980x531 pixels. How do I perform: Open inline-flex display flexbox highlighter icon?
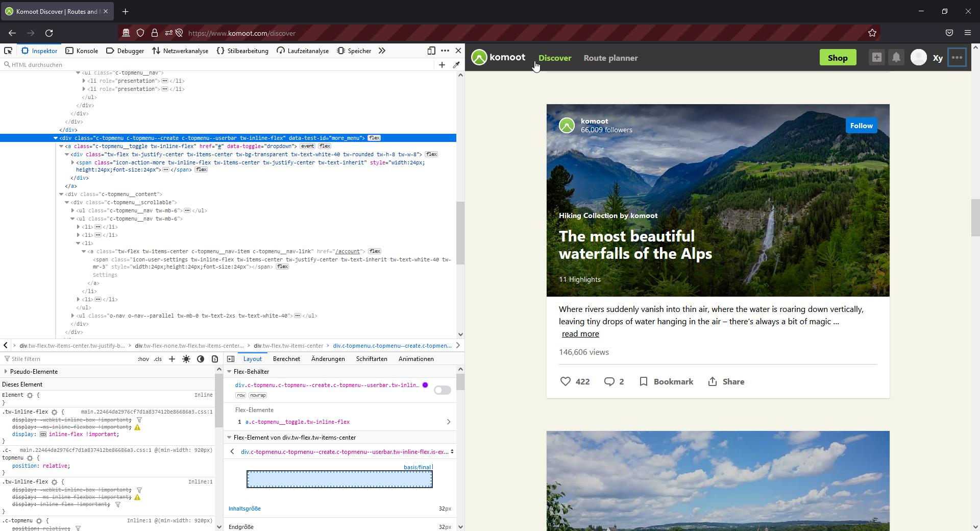43,435
